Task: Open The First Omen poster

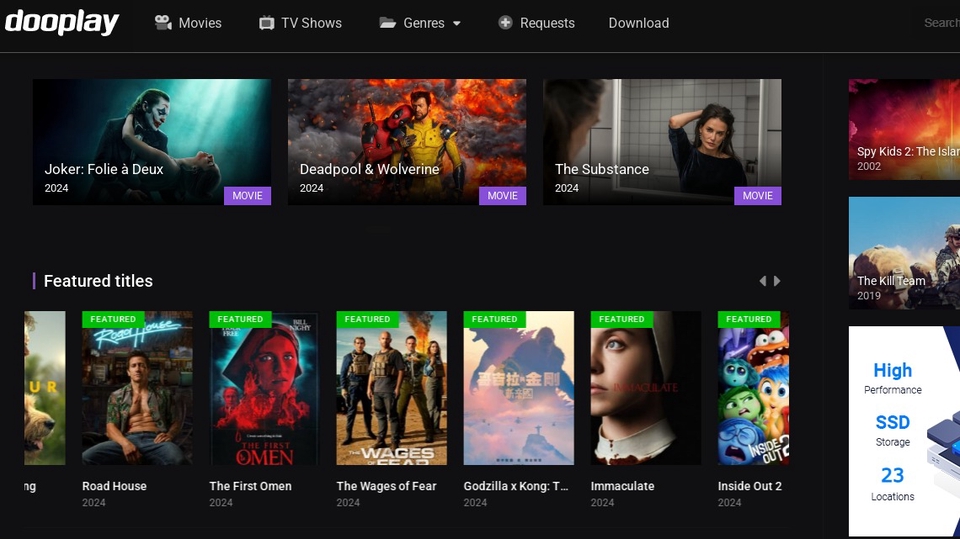Action: [264, 388]
